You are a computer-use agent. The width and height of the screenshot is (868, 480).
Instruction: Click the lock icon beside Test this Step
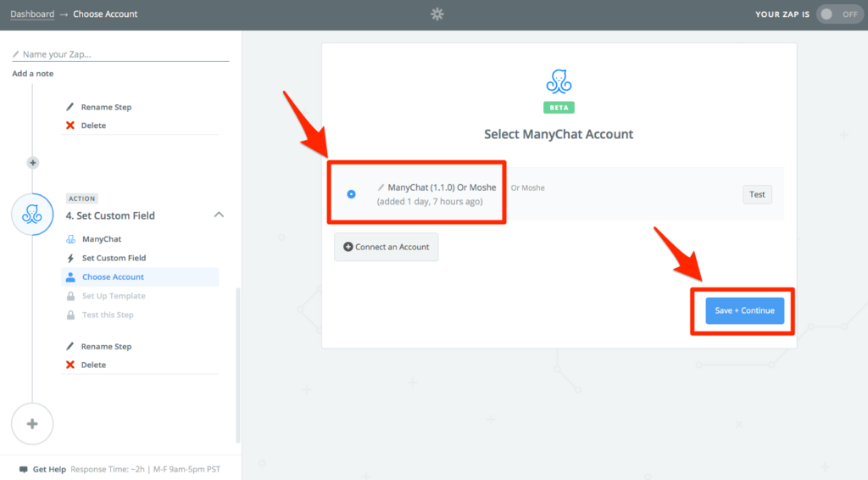coord(70,315)
